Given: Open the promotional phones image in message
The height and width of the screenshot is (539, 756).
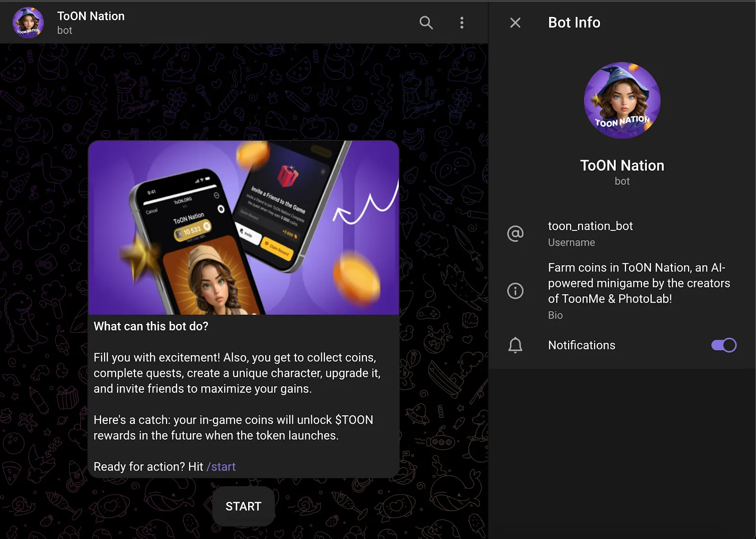Looking at the screenshot, I should 243,227.
